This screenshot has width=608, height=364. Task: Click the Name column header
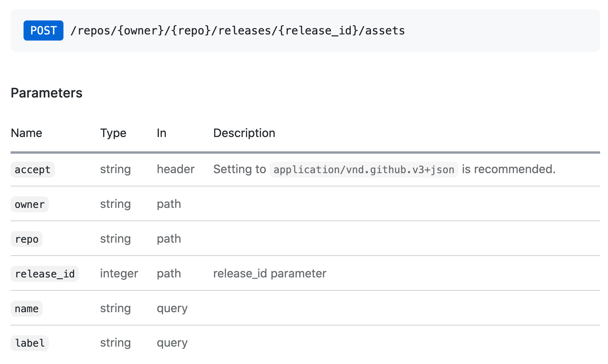coord(26,133)
